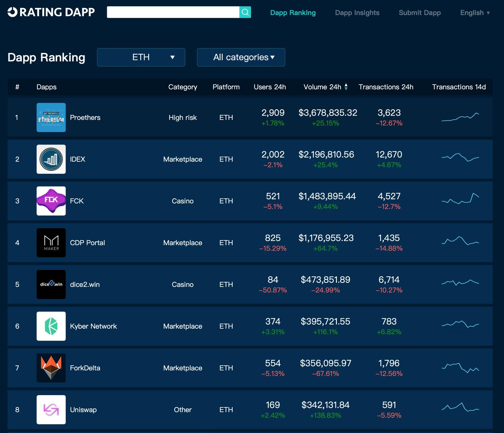
Task: Click the -67.61% volume change
Action: click(x=325, y=374)
